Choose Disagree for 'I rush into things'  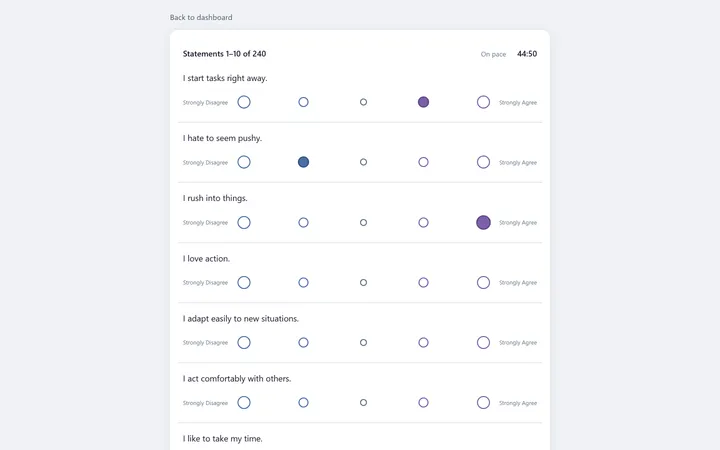click(304, 222)
